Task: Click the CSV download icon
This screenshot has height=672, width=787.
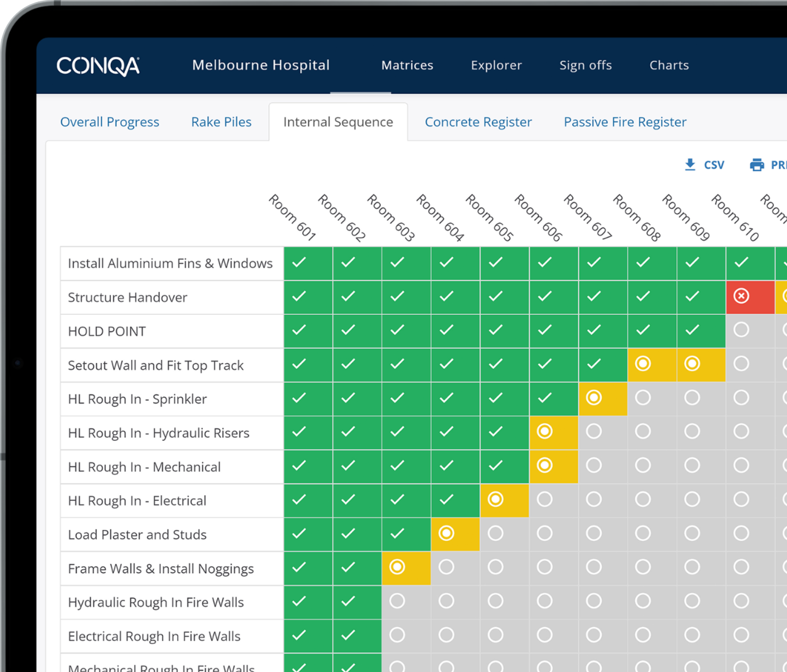Action: (x=690, y=165)
